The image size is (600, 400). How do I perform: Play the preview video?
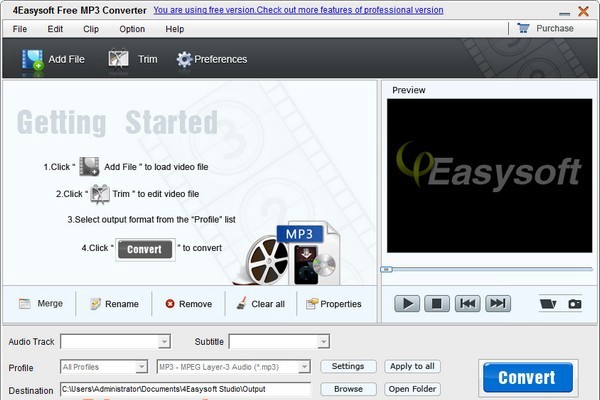407,304
